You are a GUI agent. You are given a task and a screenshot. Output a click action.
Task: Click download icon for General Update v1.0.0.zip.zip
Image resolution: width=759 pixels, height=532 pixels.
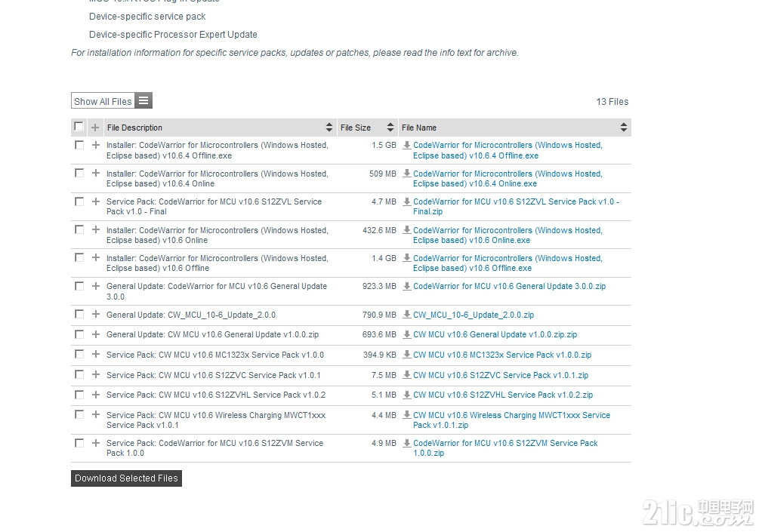pos(407,334)
